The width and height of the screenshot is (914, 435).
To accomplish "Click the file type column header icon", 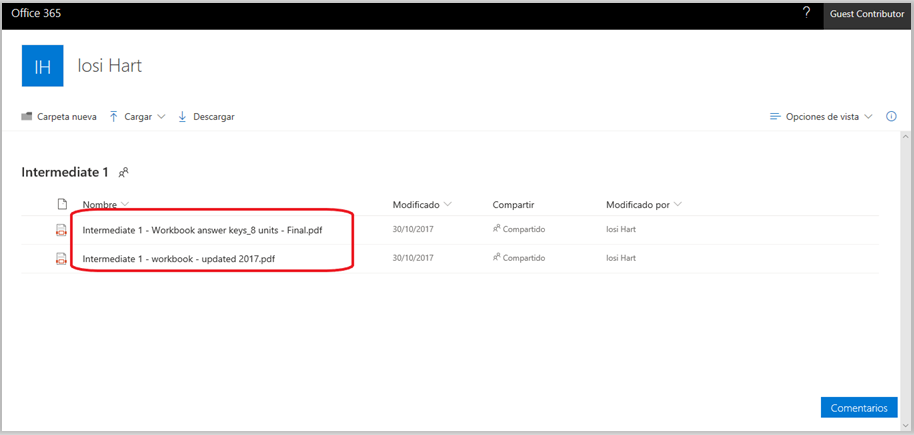I will coord(62,204).
